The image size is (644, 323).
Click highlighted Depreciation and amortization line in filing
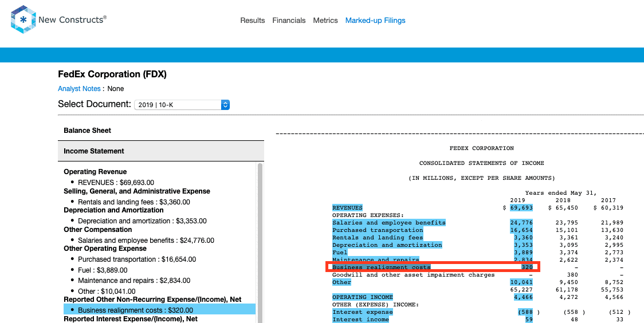(387, 245)
